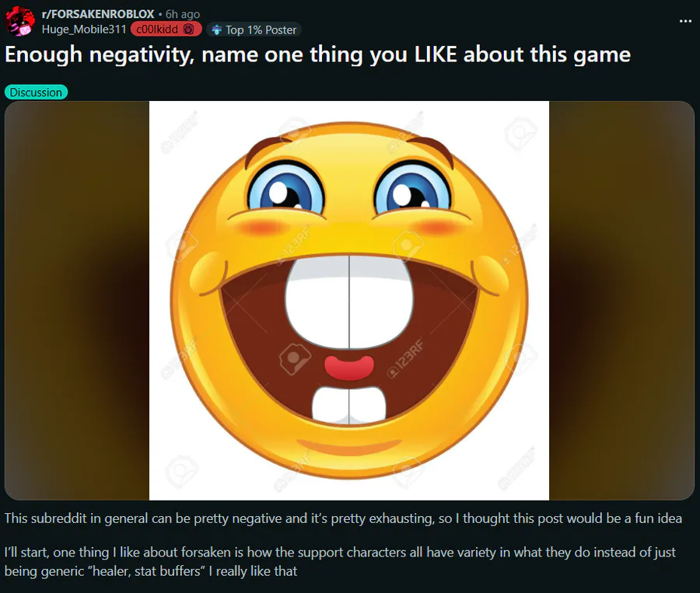Click the Top 1% Poster badge
The width and height of the screenshot is (700, 593).
(x=254, y=30)
